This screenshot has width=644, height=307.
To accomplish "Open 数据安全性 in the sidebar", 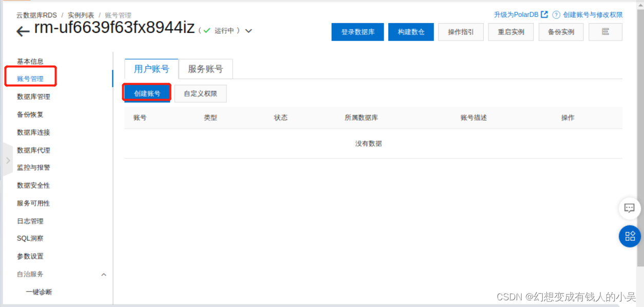I will point(33,185).
